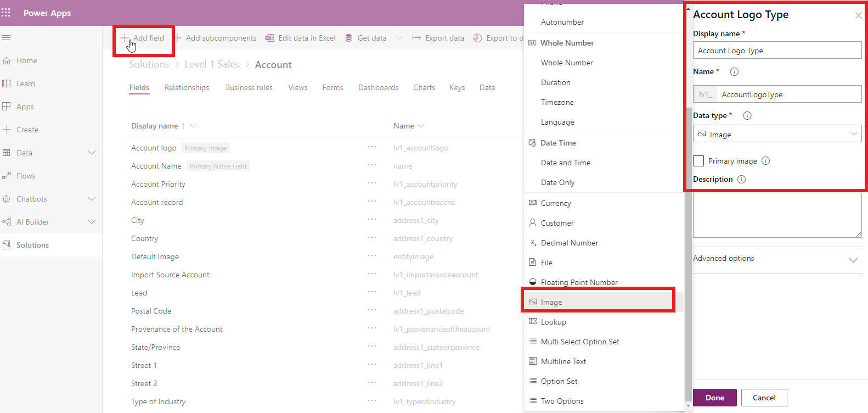Open more options for Account logo row
Viewport: 868px width, 413px height.
tap(372, 147)
